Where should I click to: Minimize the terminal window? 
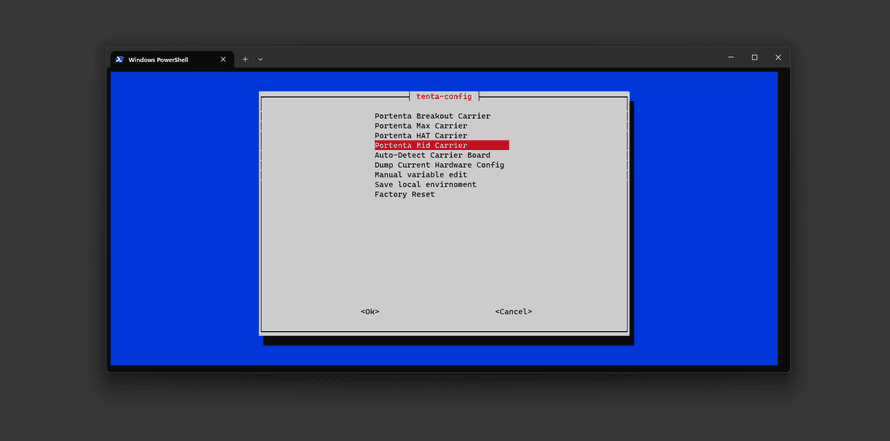731,58
